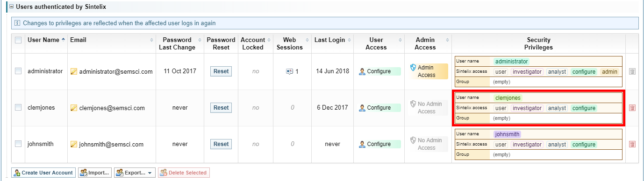Click the 11 Oct 2017 password date
644x181 pixels.
click(x=180, y=71)
